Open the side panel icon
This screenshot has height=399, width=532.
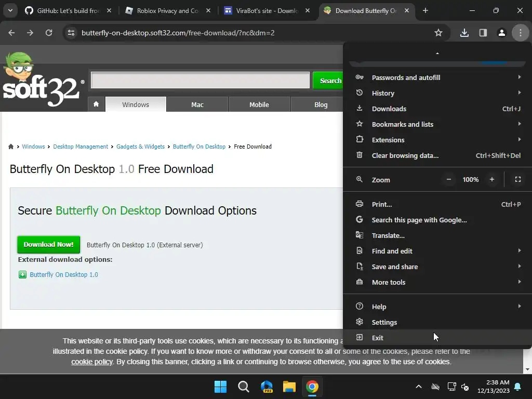(483, 33)
